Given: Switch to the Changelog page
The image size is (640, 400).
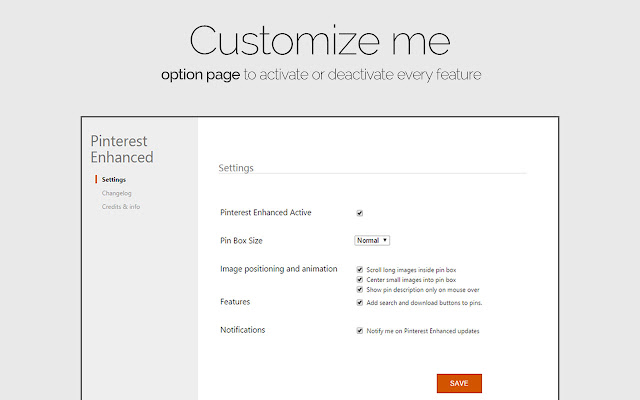Looking at the screenshot, I should click(118, 193).
